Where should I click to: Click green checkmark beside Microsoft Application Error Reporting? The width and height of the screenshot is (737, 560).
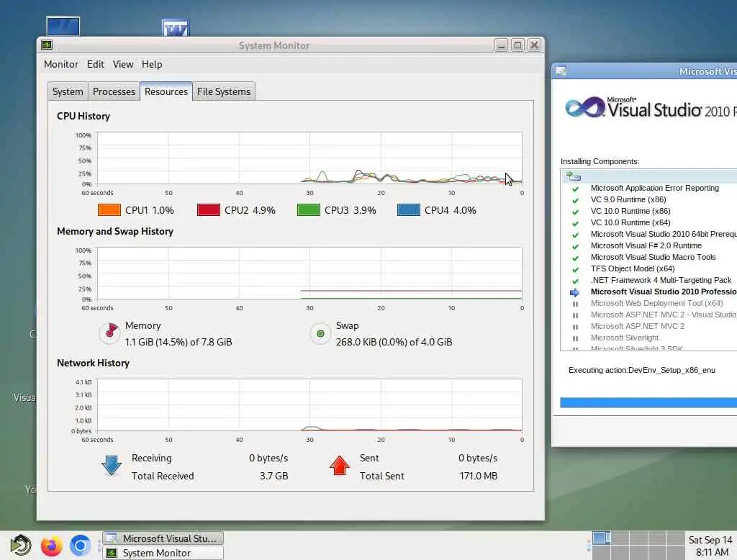coord(575,189)
